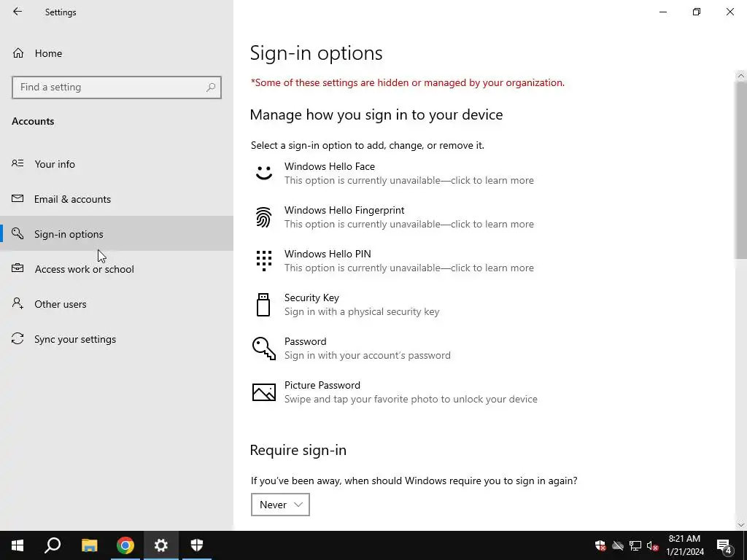Click the Password key icon

[264, 348]
